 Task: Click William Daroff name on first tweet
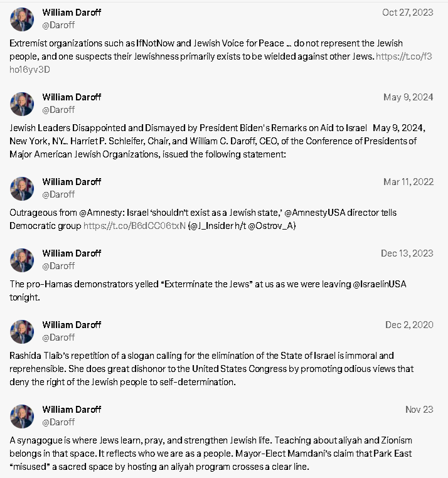click(x=72, y=13)
